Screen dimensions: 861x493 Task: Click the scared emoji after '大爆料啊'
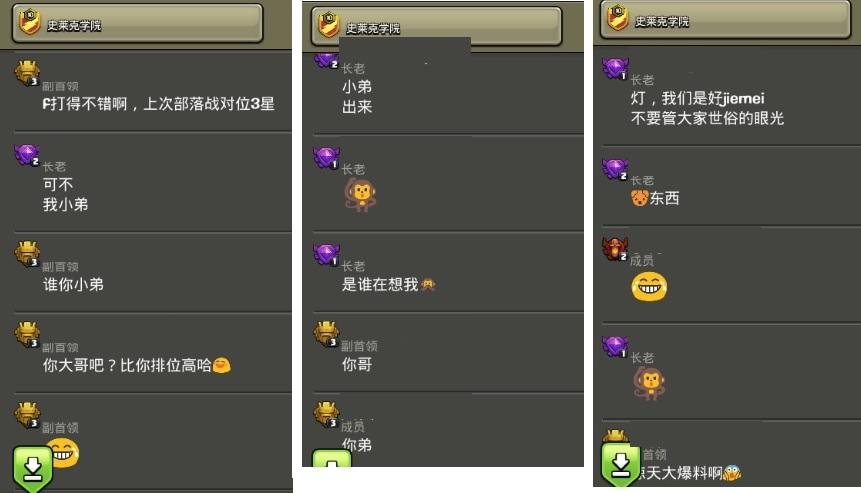[732, 472]
